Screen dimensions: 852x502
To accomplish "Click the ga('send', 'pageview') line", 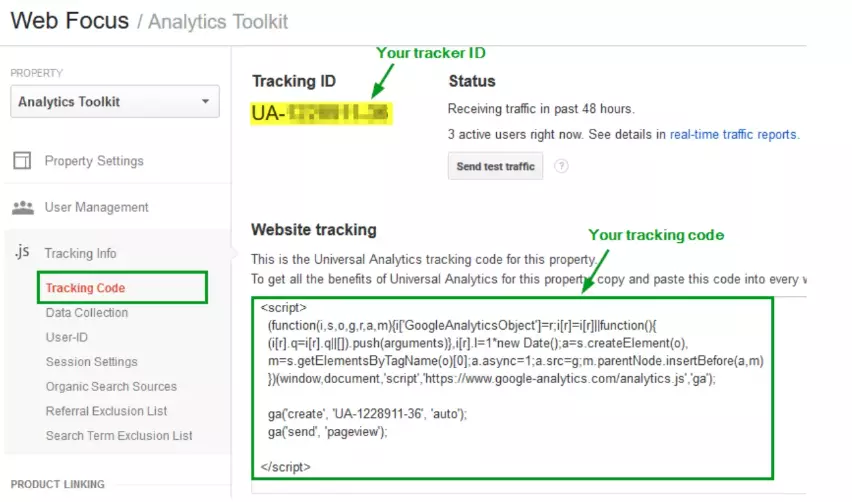I will [x=328, y=432].
